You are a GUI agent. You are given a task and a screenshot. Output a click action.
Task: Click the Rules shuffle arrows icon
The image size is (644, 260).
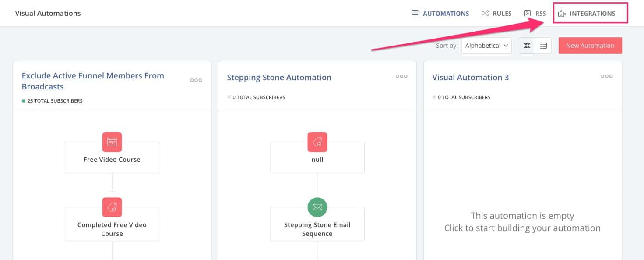(485, 14)
